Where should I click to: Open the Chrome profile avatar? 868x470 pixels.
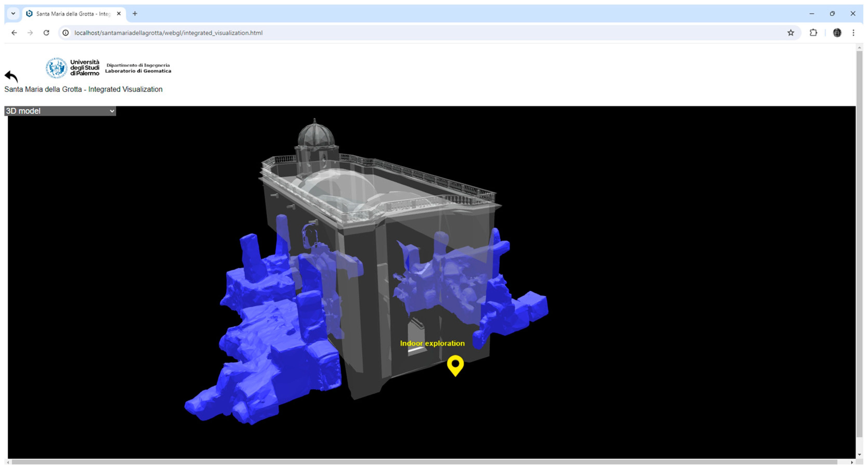(837, 33)
